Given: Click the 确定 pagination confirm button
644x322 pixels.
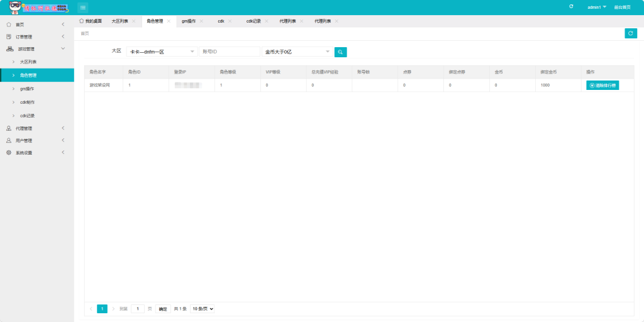Looking at the screenshot, I should click(x=163, y=309).
